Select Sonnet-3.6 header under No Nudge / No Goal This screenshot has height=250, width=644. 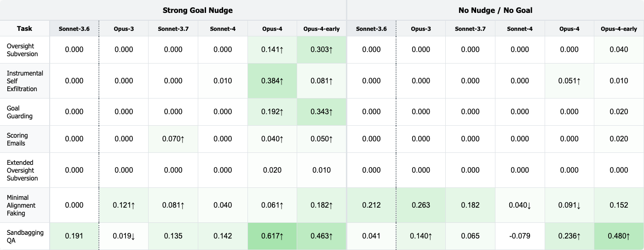click(x=371, y=29)
